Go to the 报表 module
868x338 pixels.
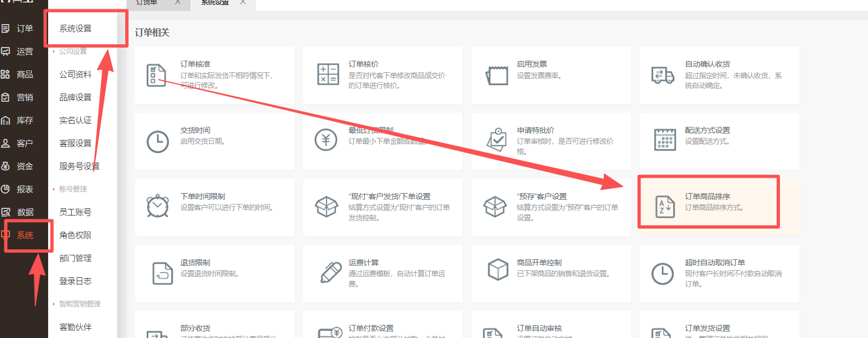point(25,189)
